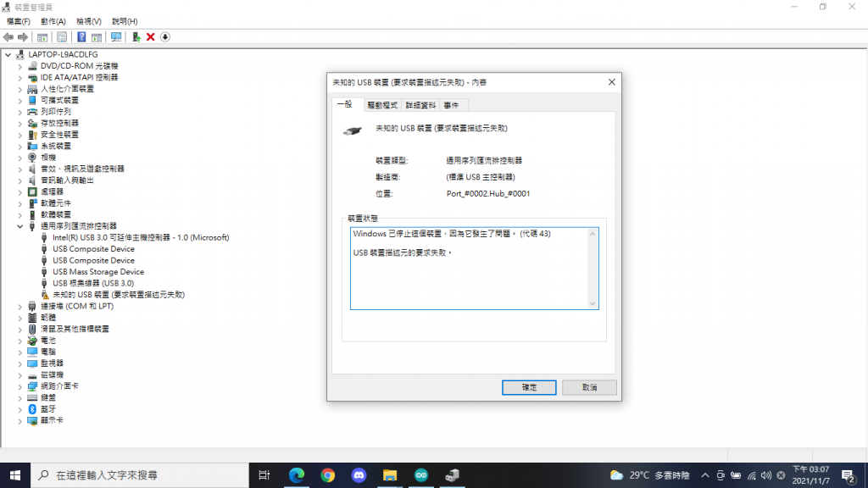Image resolution: width=868 pixels, height=488 pixels.
Task: Click the USB plug icon in the properties dialog
Action: (x=352, y=131)
